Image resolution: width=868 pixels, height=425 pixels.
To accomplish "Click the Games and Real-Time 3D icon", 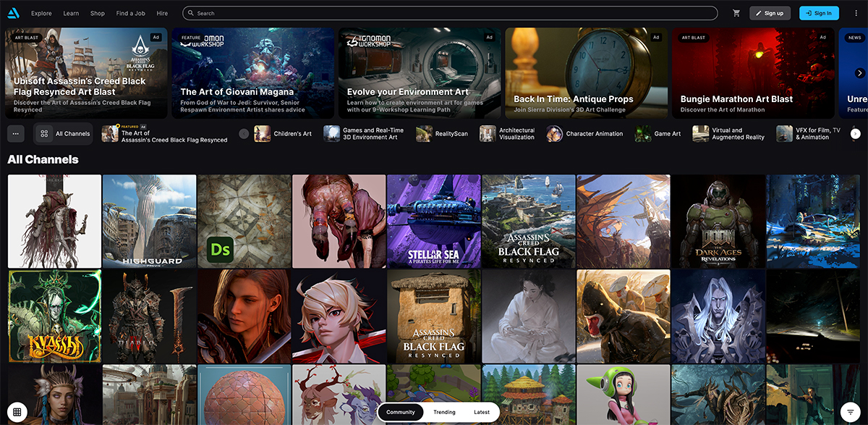I will (331, 134).
